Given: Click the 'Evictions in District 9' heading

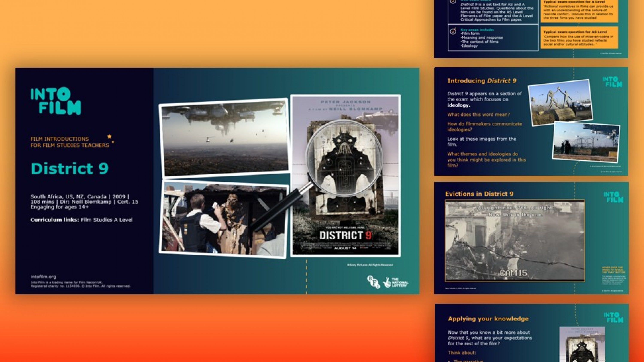Looking at the screenshot, I should (x=479, y=194).
